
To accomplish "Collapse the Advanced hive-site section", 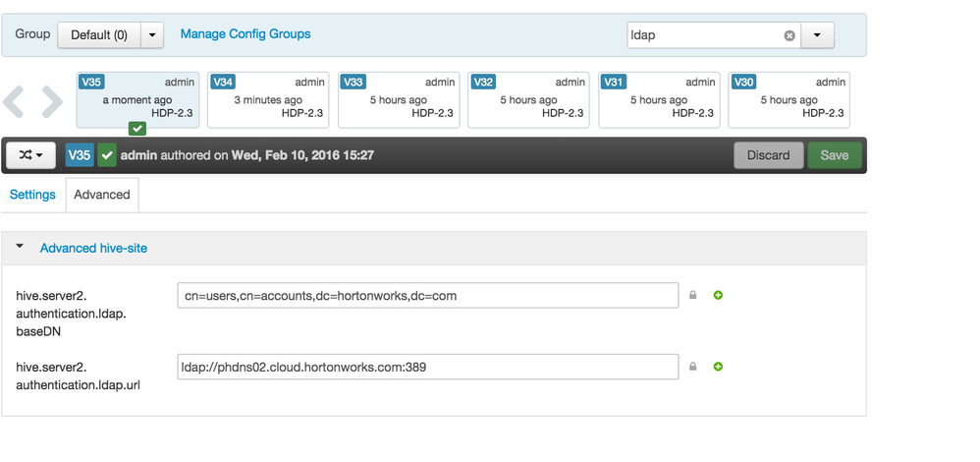I will tap(22, 248).
